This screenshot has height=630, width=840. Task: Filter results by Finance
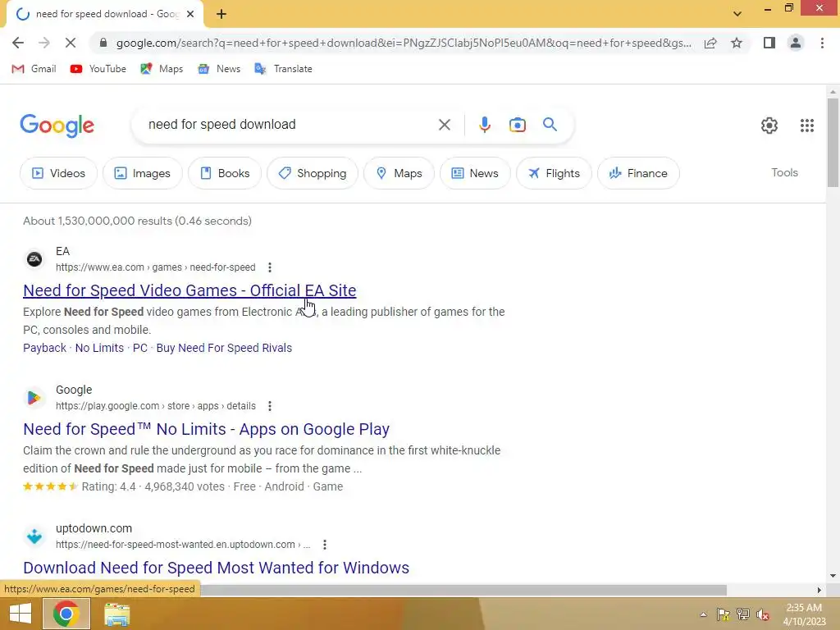click(638, 173)
